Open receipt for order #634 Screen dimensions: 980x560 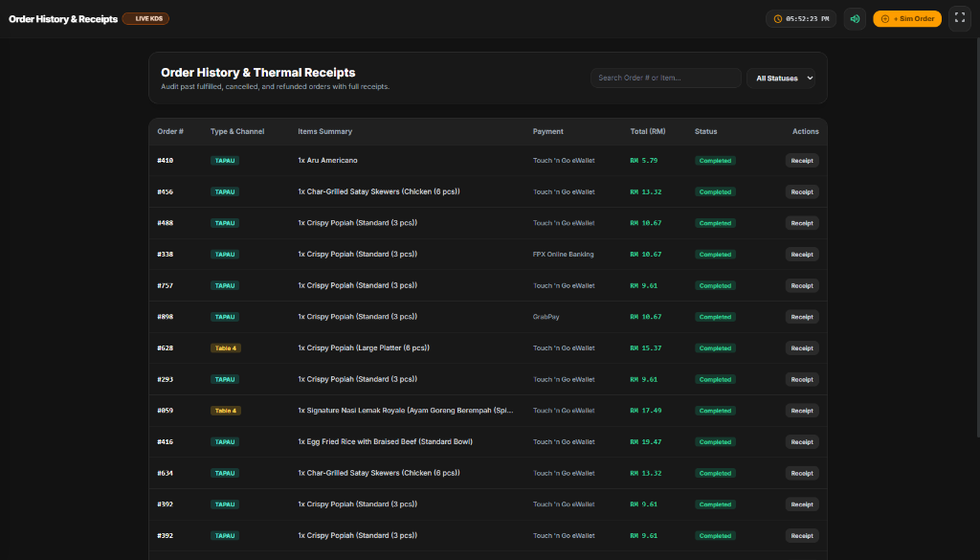click(802, 473)
